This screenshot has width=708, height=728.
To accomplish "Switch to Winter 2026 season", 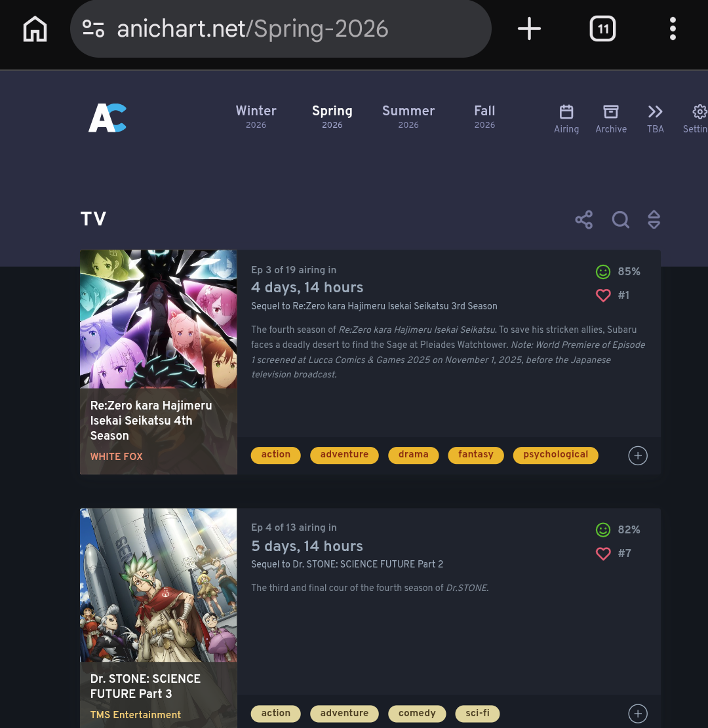I will (256, 117).
